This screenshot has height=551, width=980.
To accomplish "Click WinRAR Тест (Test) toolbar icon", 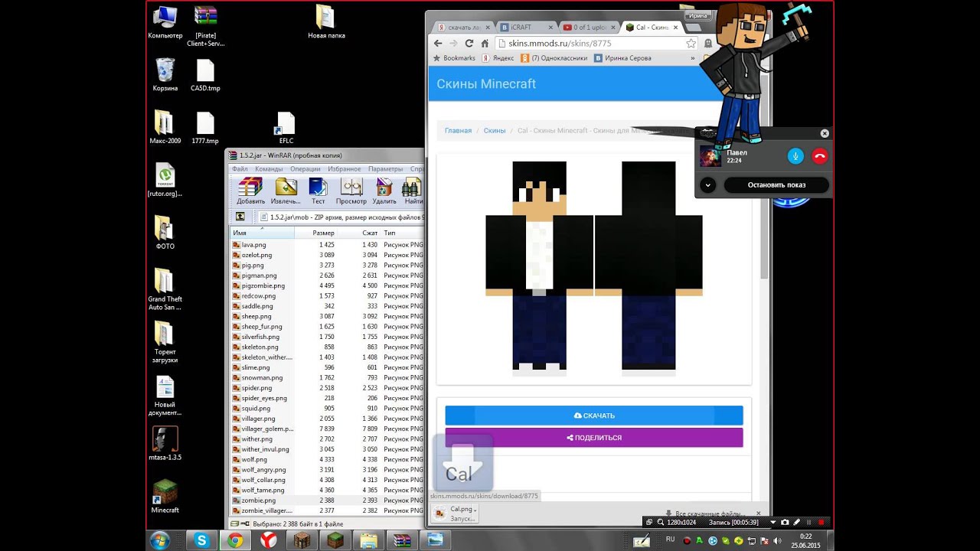I will click(318, 191).
